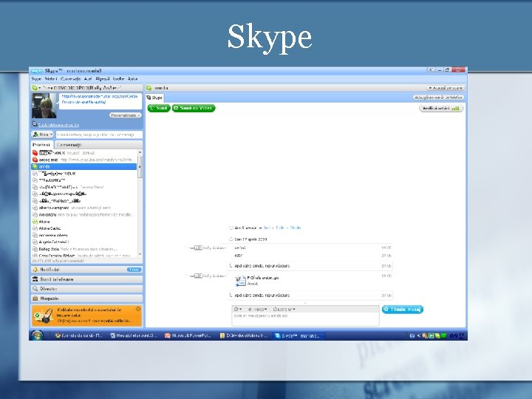Screen dimensions: 532x399
Task: Click the free badge on the Notificări row
Action: point(134,270)
